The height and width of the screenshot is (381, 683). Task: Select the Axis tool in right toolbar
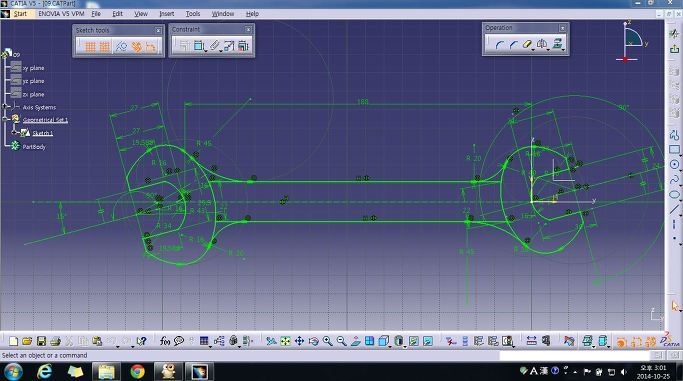pyautogui.click(x=674, y=224)
